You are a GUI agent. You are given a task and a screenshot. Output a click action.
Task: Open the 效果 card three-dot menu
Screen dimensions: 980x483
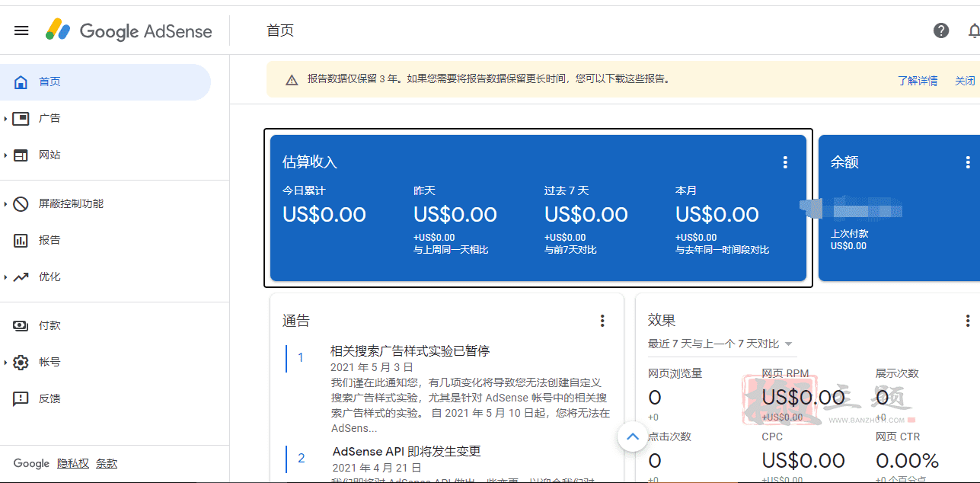click(968, 321)
